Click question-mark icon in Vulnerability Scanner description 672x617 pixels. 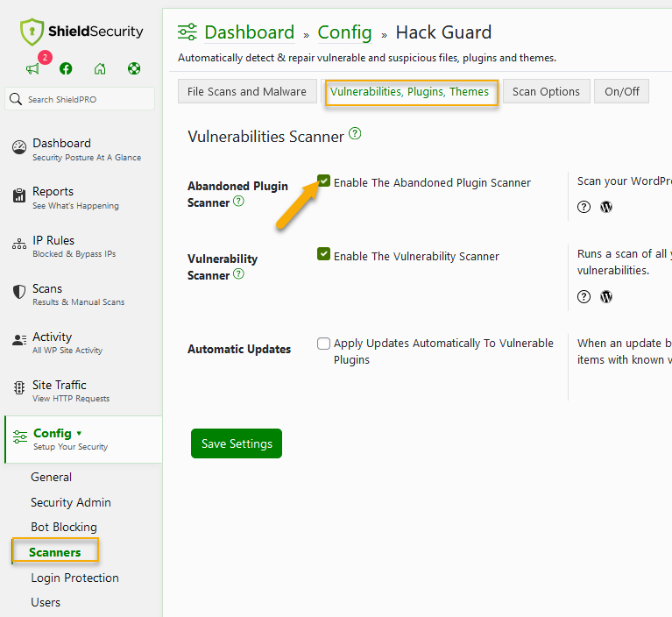(584, 297)
